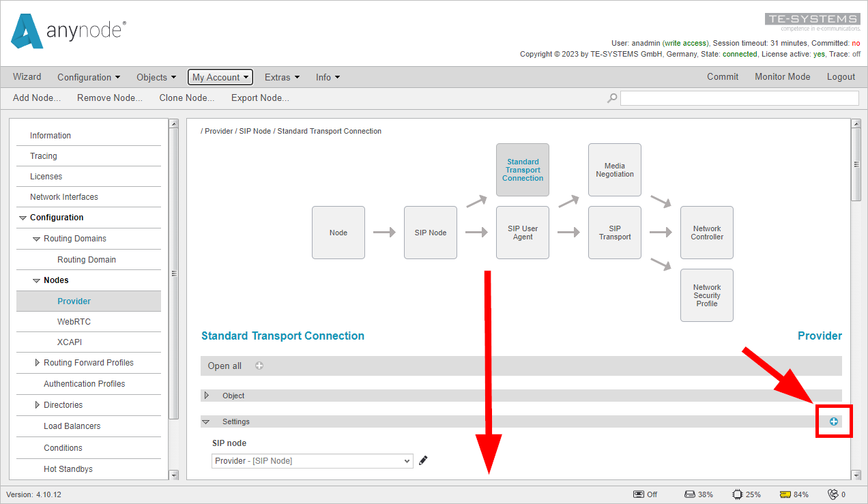Click the blue plus icon in the Settings bar

click(x=833, y=421)
